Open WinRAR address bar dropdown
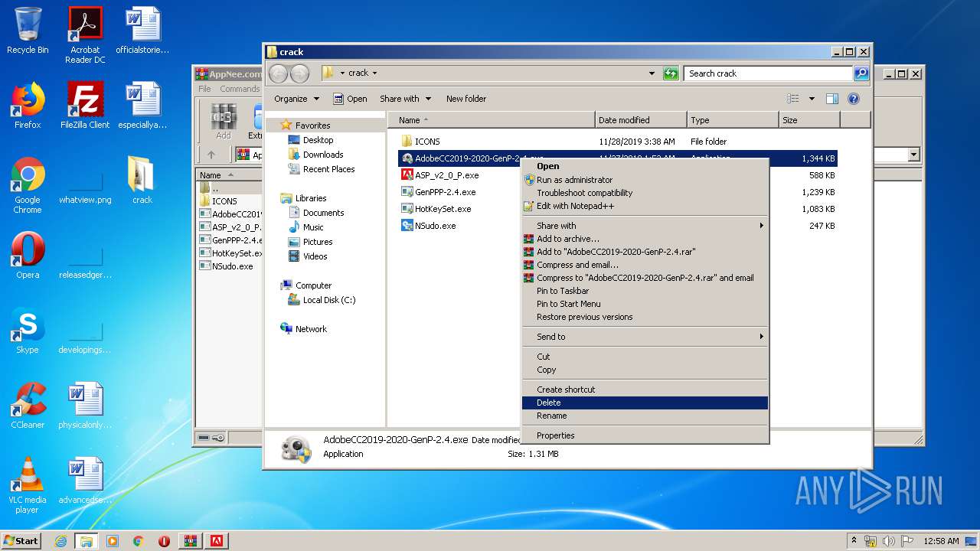980x551 pixels. click(913, 155)
